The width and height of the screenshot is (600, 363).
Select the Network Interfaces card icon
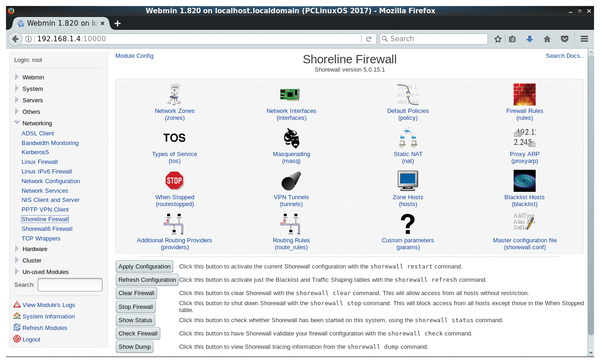290,94
